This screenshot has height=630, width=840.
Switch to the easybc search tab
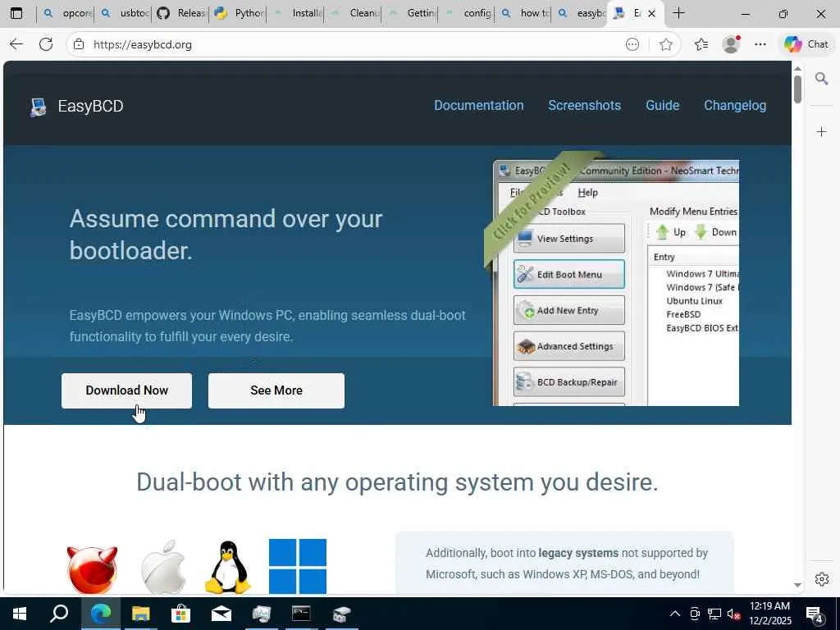pos(582,13)
